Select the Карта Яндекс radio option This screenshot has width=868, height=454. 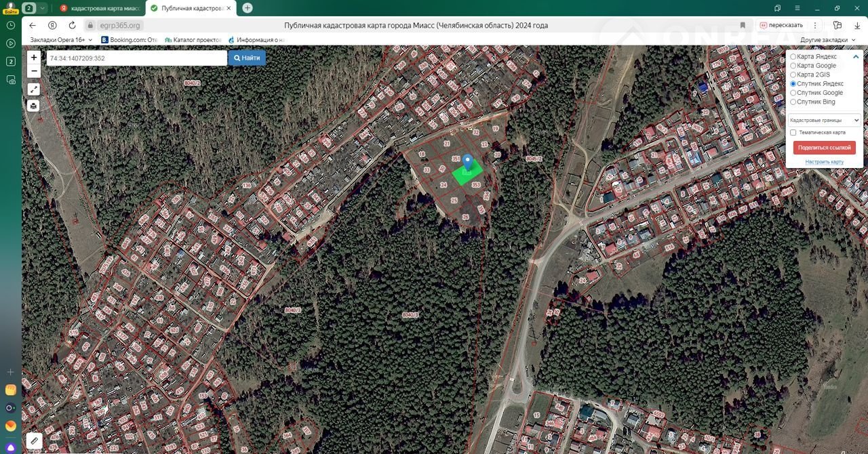pyautogui.click(x=793, y=57)
